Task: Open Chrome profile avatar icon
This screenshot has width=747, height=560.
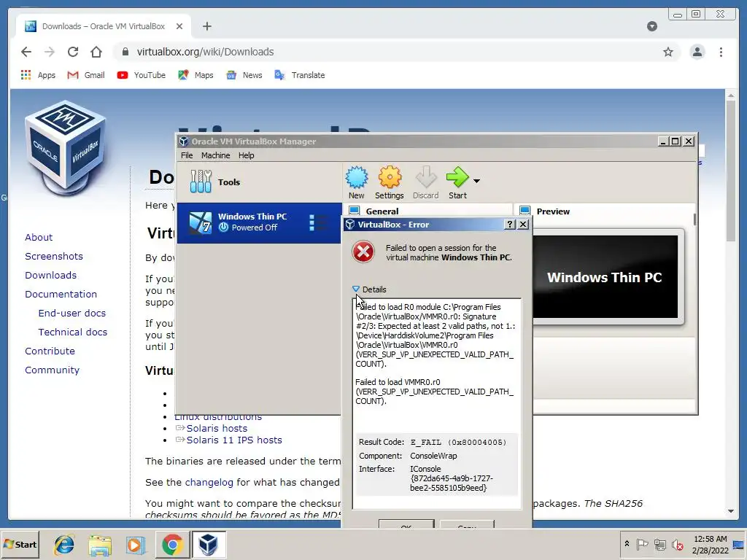Action: click(697, 52)
